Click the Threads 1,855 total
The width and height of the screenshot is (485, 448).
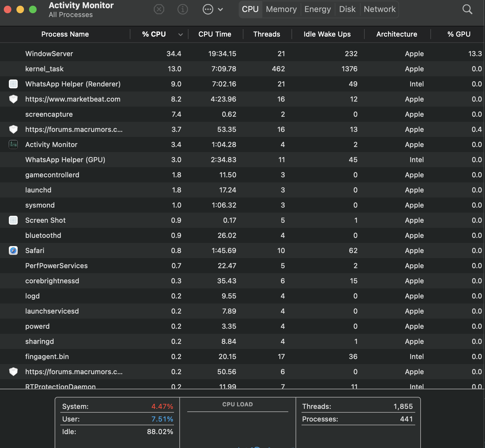pos(357,406)
